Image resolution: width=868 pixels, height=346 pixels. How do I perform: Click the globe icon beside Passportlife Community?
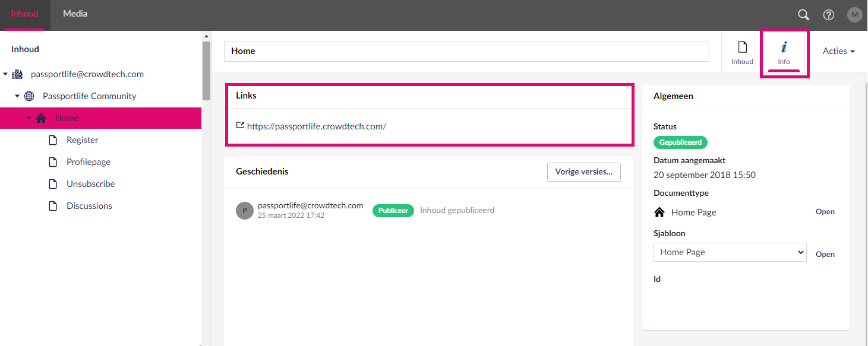[x=29, y=96]
